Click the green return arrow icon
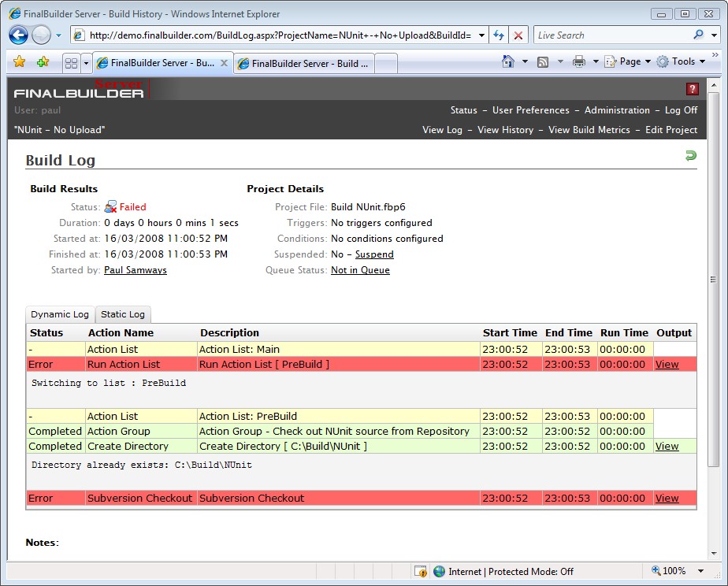The image size is (728, 586). (x=691, y=156)
